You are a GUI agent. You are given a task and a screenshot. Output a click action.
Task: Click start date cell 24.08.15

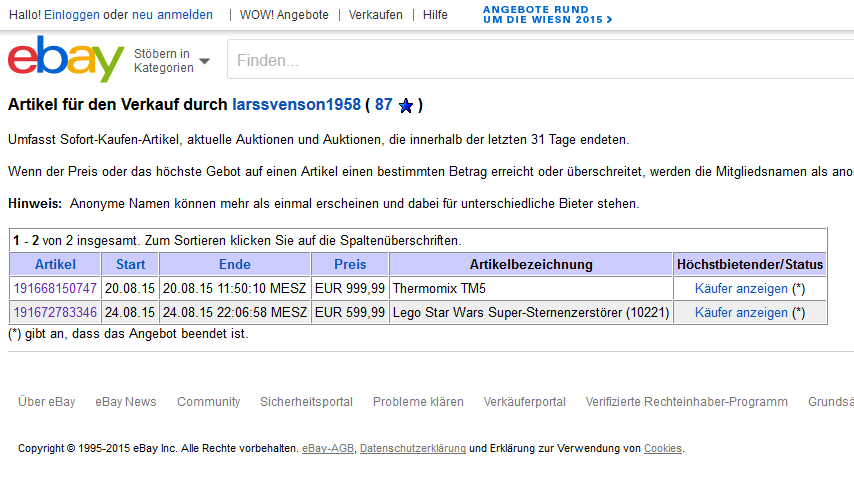(130, 312)
